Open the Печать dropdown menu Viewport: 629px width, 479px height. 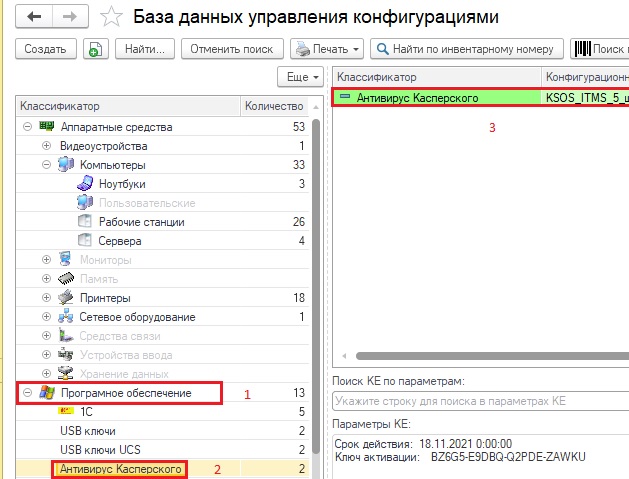point(327,49)
